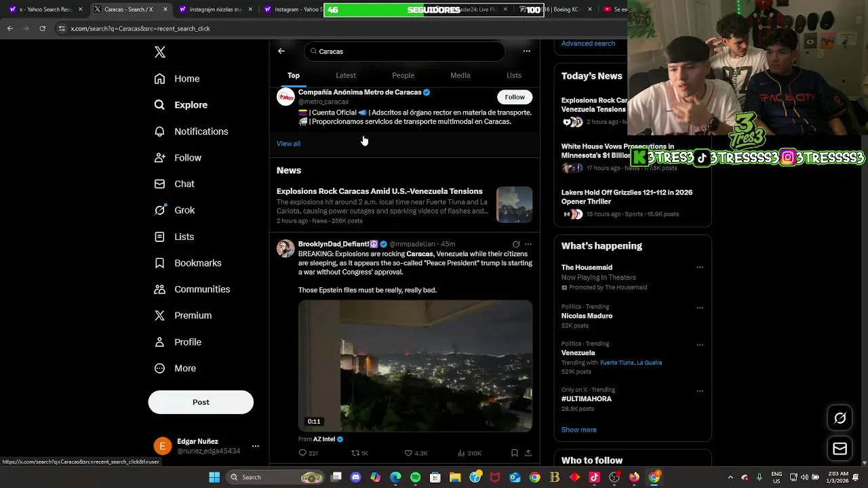Screen dimensions: 868x488
Task: Bookmark the BrooklynDad_Defiant post
Action: click(515, 453)
